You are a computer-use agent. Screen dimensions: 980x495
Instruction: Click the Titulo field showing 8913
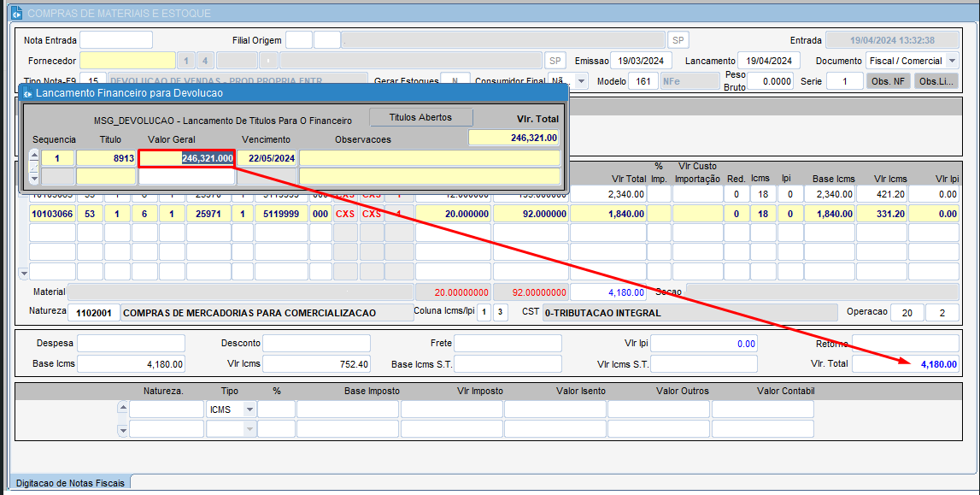[x=106, y=158]
